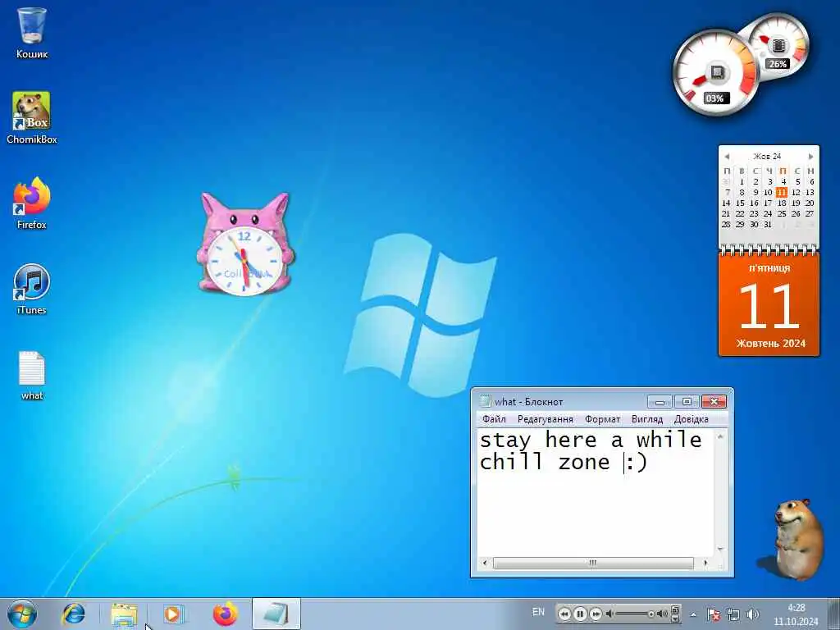Open the Кошик recycle bin icon

[32, 33]
